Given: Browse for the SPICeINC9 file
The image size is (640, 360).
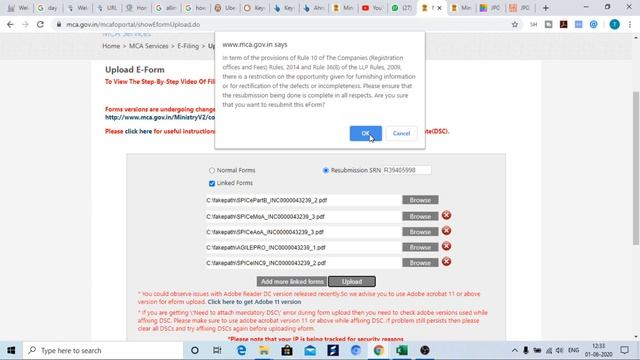Looking at the screenshot, I should point(420,263).
